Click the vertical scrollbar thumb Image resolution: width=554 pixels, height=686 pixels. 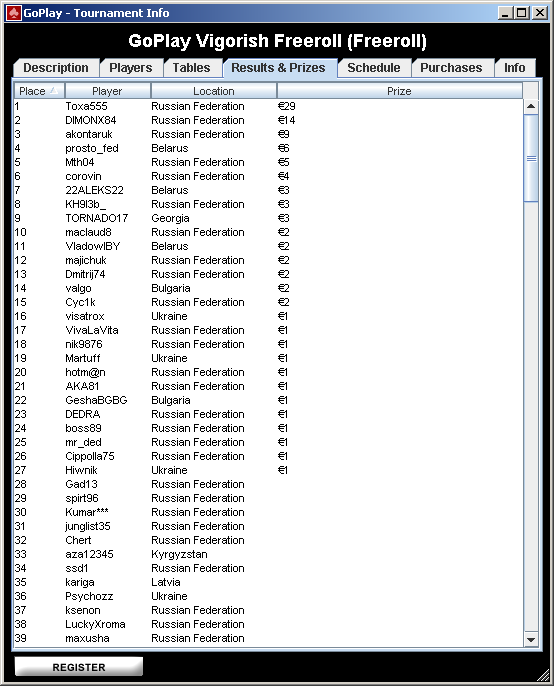[531, 158]
